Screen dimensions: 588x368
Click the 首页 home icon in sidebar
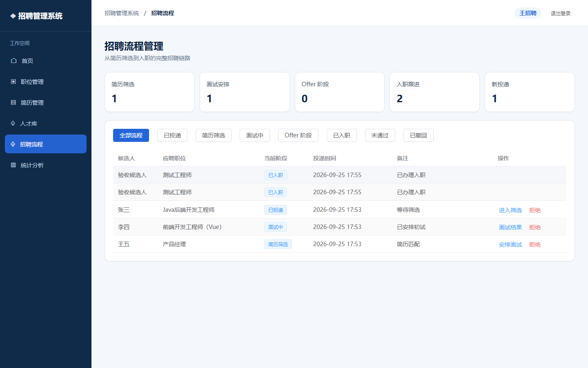[x=13, y=61]
